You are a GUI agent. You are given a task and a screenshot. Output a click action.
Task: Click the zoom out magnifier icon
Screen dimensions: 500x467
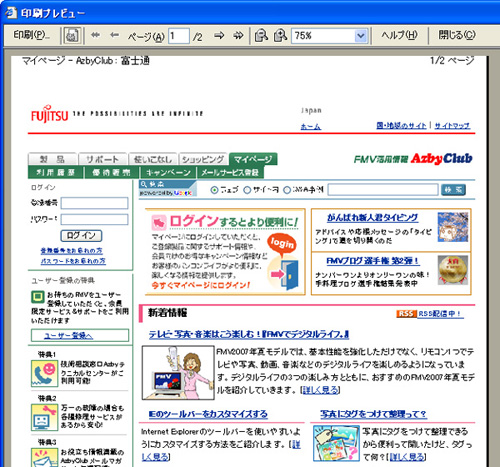[x=261, y=35]
